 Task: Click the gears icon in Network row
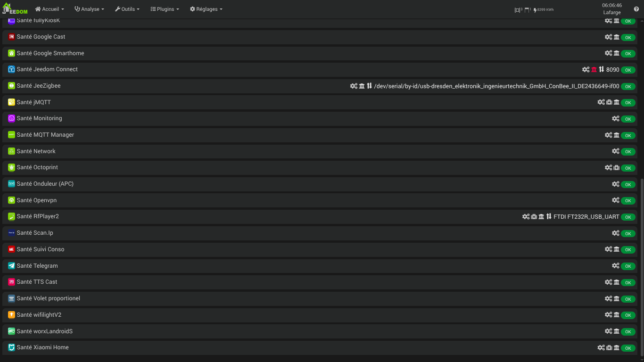tap(616, 151)
